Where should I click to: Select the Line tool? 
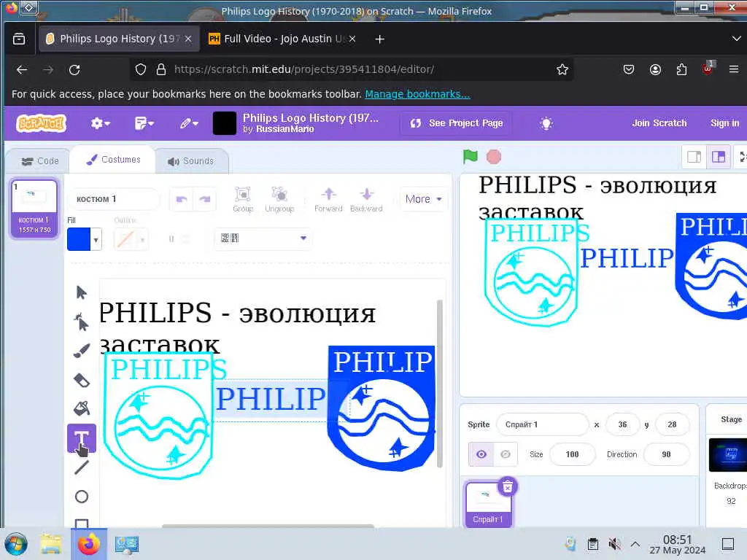coord(82,467)
